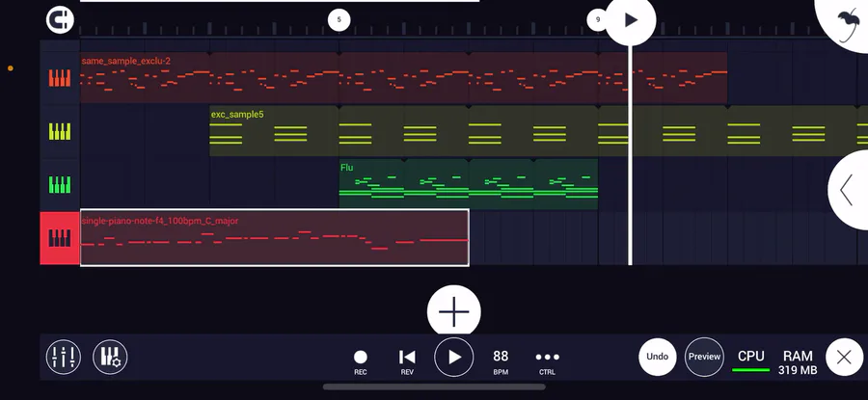The image size is (868, 400).
Task: Select the Flu clip
Action: (469, 184)
